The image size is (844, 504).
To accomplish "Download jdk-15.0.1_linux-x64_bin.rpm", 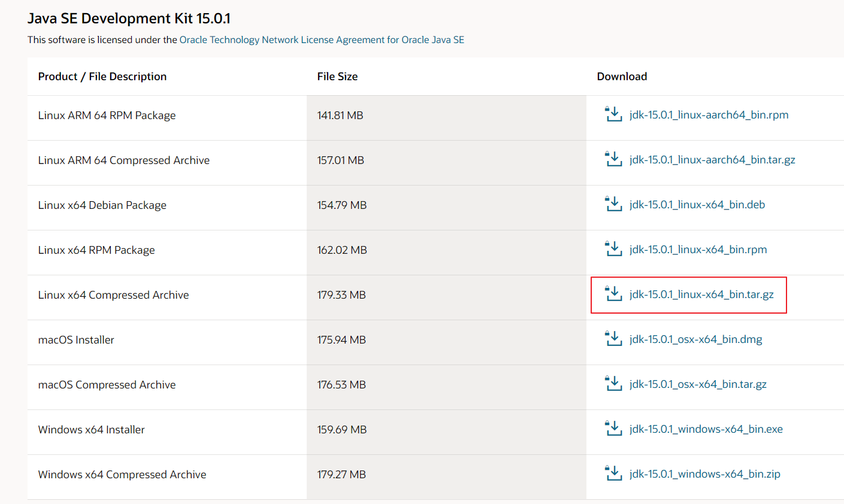I will point(698,250).
